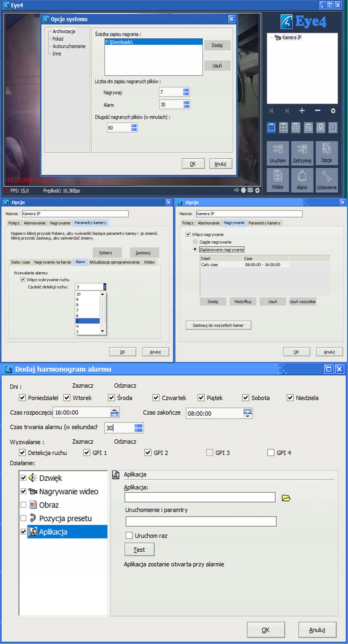The width and height of the screenshot is (348, 644).
Task: Adjust Nagrywaj days spinner
Action: 186,92
